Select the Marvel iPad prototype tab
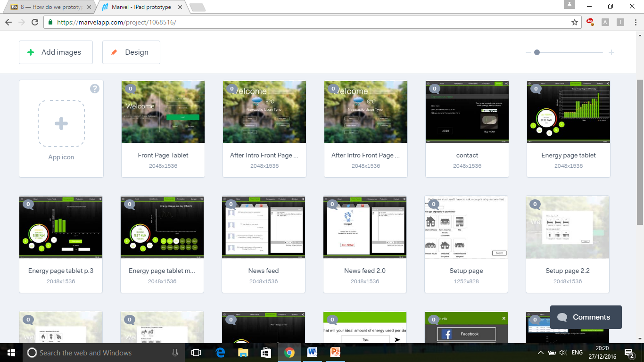Viewport: 644px width, 362px height. click(x=141, y=7)
